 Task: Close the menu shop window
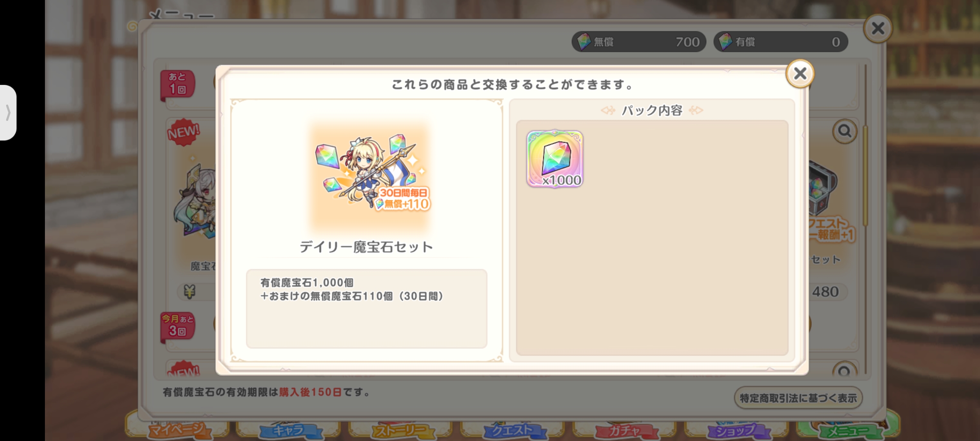coord(878,29)
